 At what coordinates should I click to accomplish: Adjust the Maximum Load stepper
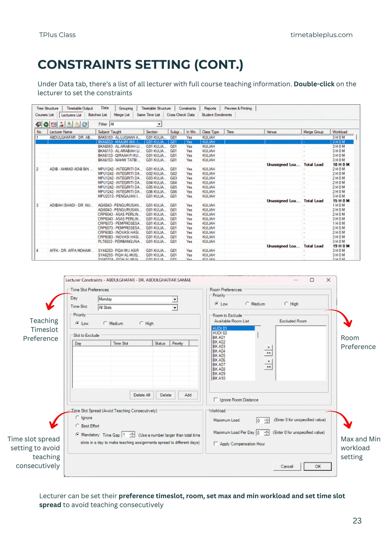point(267,421)
